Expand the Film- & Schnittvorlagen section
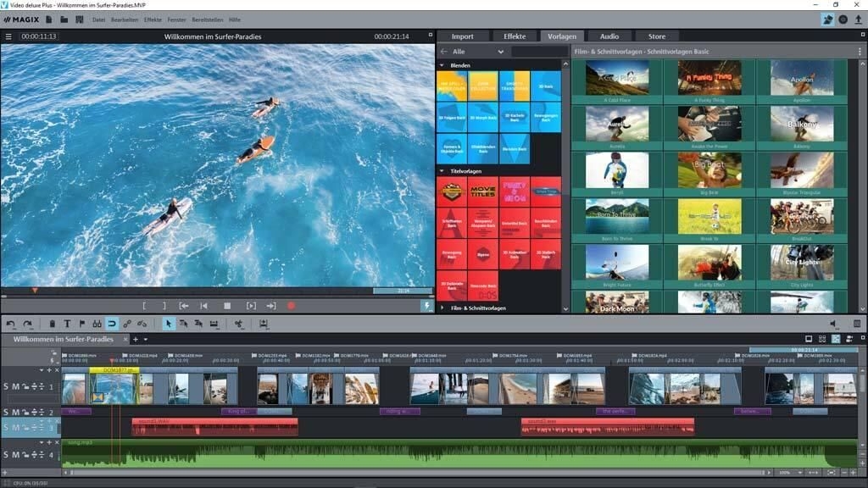The height and width of the screenshot is (488, 868). [442, 308]
